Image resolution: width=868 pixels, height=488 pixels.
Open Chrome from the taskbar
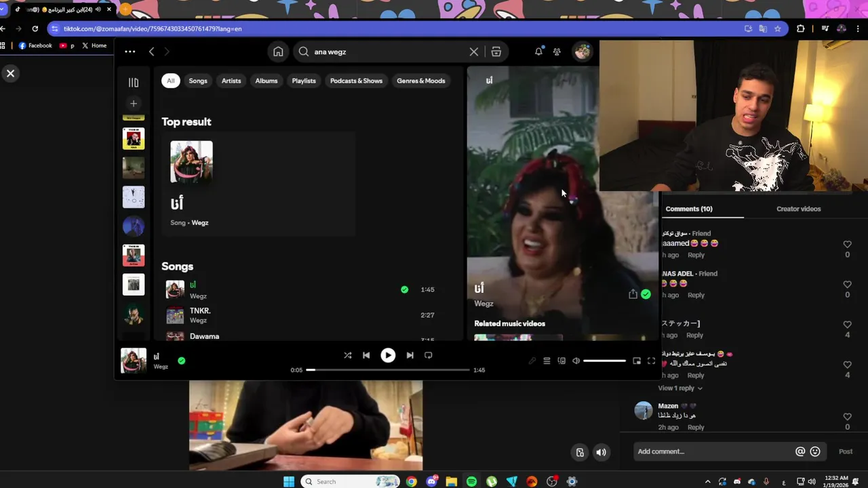[x=411, y=481]
